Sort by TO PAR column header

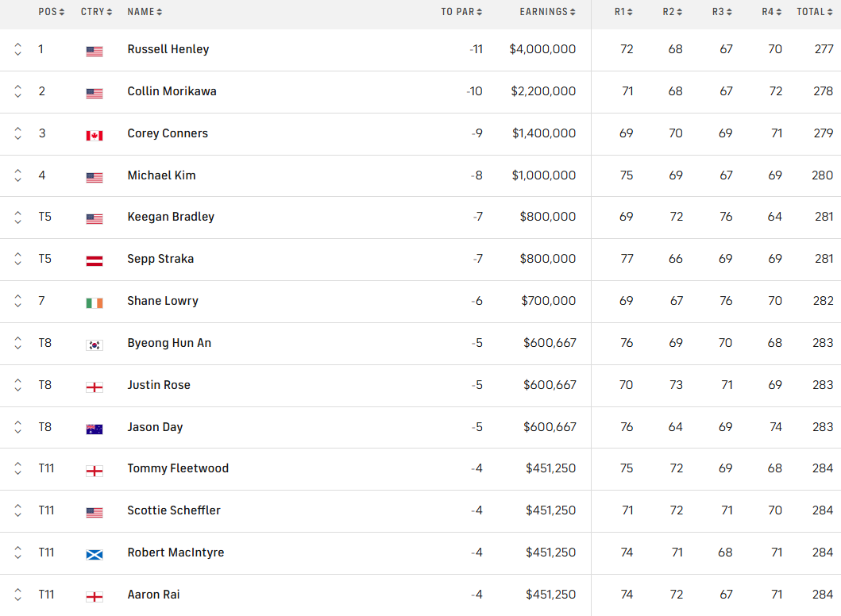pos(462,12)
